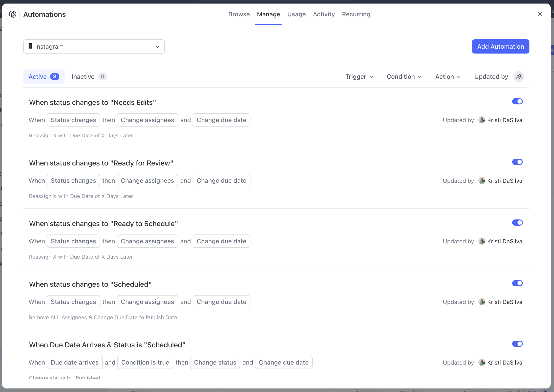Expand the Condition filter dropdown
Viewport: 554px width, 392px height.
pyautogui.click(x=404, y=77)
